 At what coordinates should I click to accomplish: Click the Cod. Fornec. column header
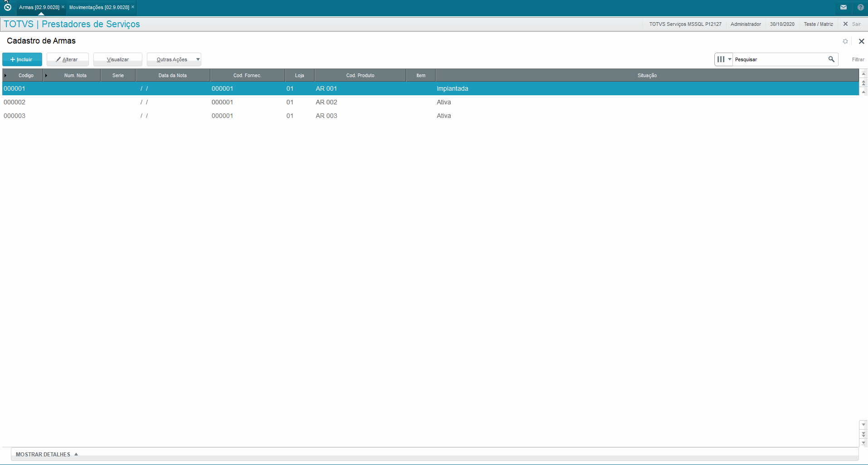tap(247, 75)
